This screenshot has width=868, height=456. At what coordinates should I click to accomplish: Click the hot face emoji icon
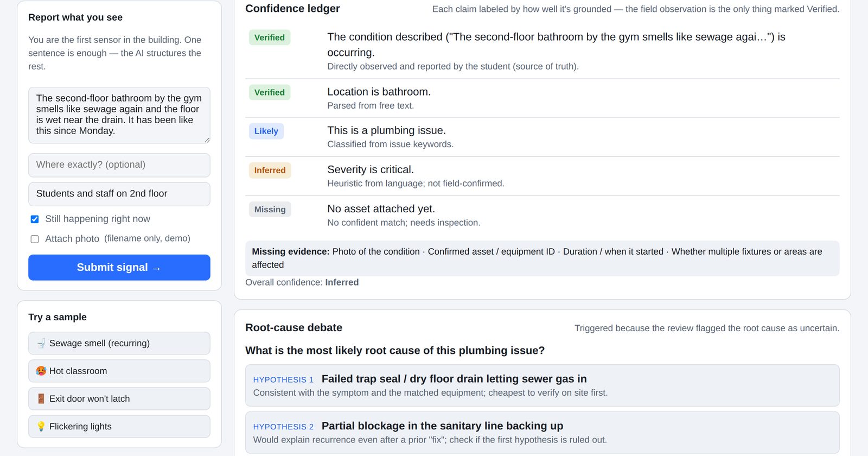click(41, 371)
